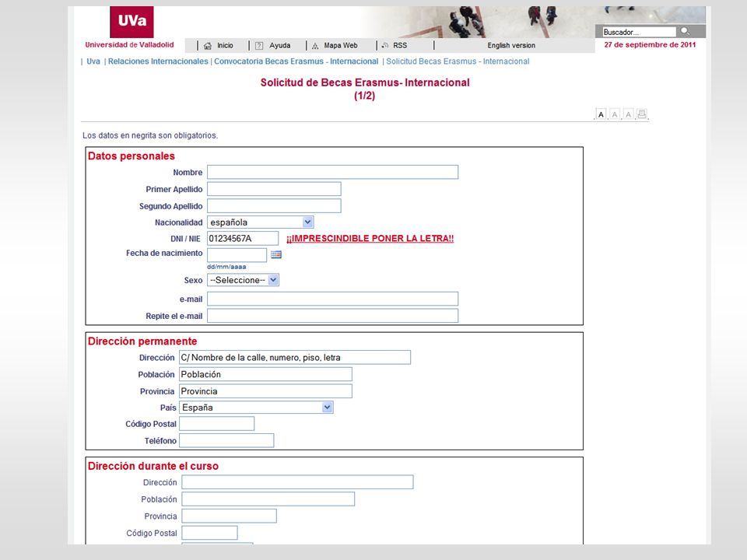Click permanent address Dirección field
This screenshot has height=560, width=747.
pos(295,358)
